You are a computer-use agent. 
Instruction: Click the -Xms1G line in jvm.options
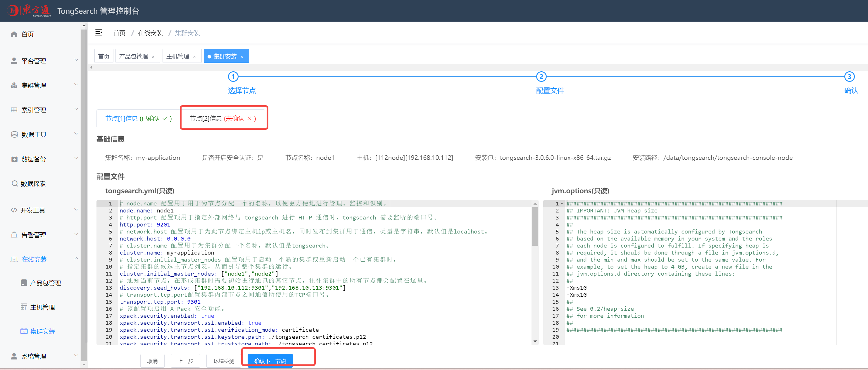click(576, 288)
